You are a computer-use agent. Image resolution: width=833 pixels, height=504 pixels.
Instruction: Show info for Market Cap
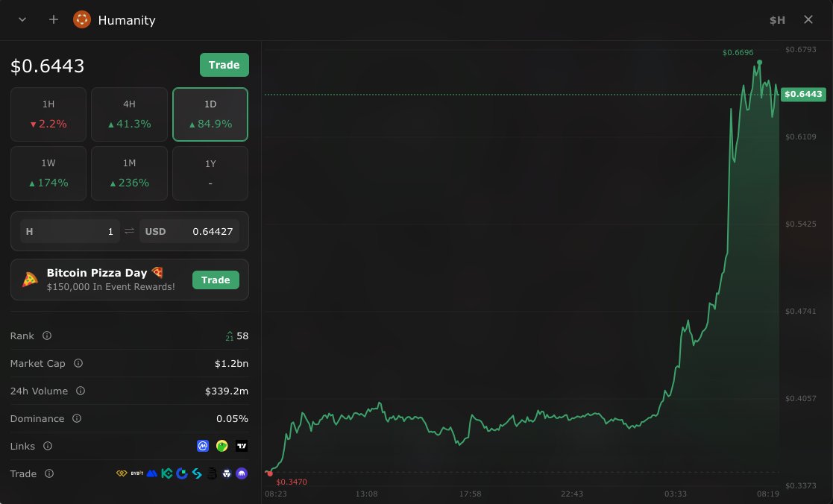[x=78, y=363]
